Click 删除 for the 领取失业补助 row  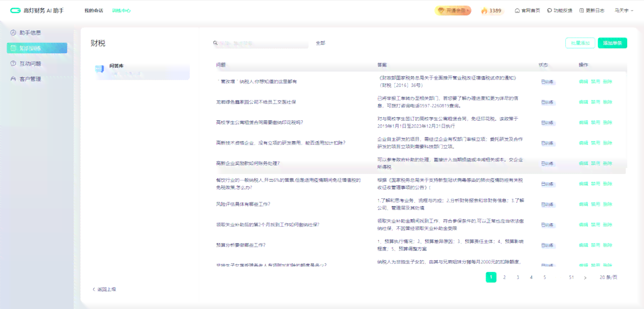(x=607, y=225)
